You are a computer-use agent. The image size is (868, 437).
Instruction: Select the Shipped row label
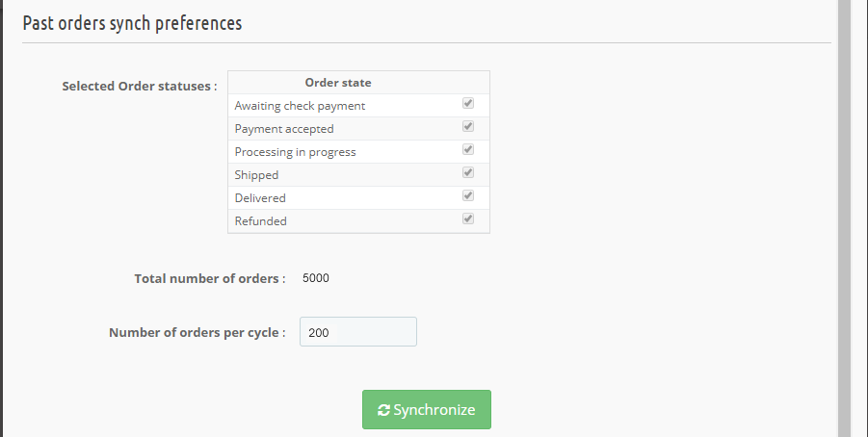(x=256, y=175)
